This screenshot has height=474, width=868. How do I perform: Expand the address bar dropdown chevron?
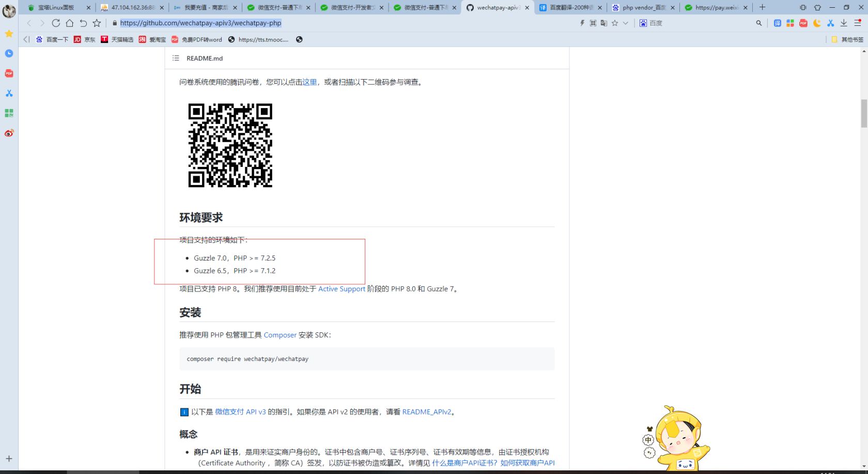(x=625, y=23)
